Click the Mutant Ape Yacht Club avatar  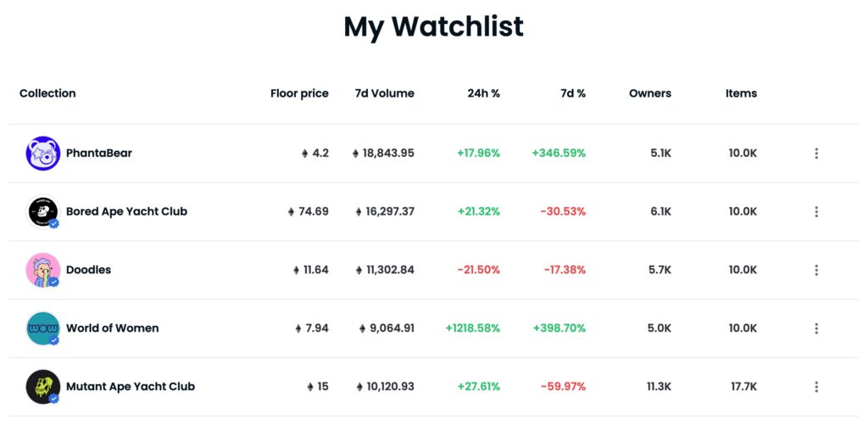pyautogui.click(x=42, y=387)
